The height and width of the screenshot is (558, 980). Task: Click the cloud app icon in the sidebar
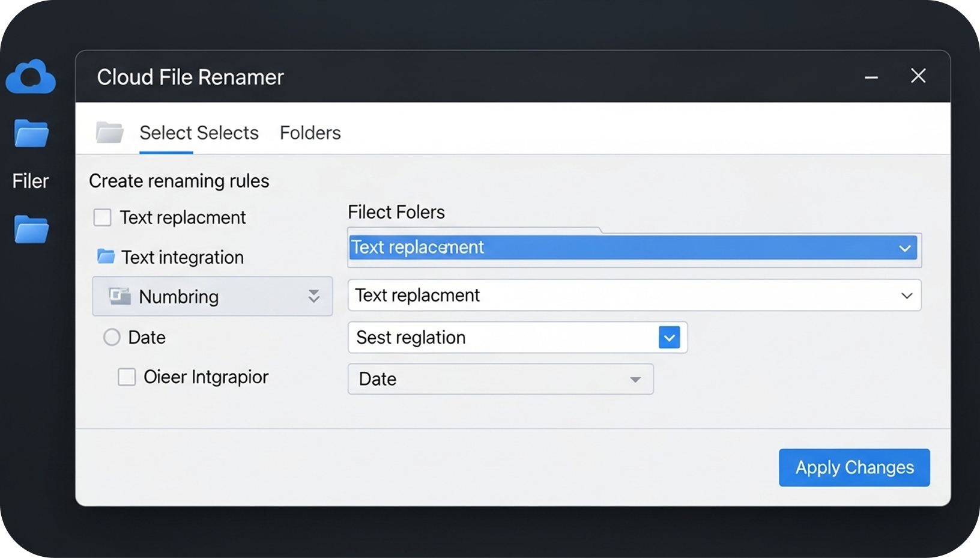click(30, 77)
